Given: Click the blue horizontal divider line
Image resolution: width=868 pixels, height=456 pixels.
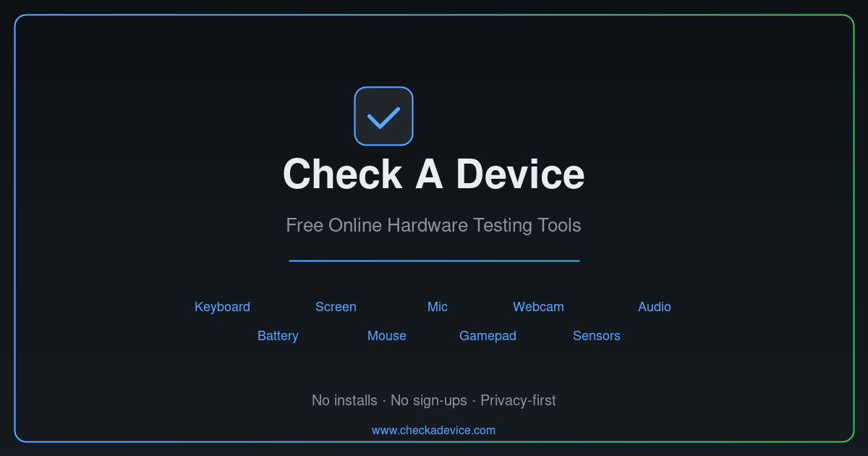Looking at the screenshot, I should tap(434, 261).
